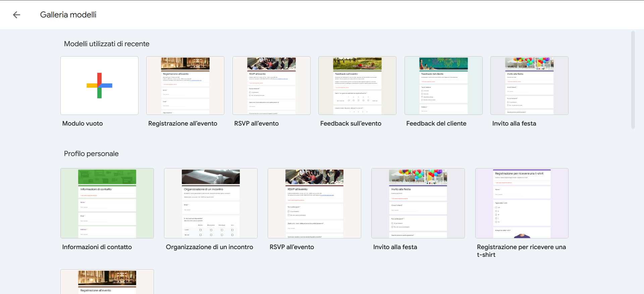The width and height of the screenshot is (644, 294).
Task: Click the colorful plus icon for new form
Action: point(99,85)
